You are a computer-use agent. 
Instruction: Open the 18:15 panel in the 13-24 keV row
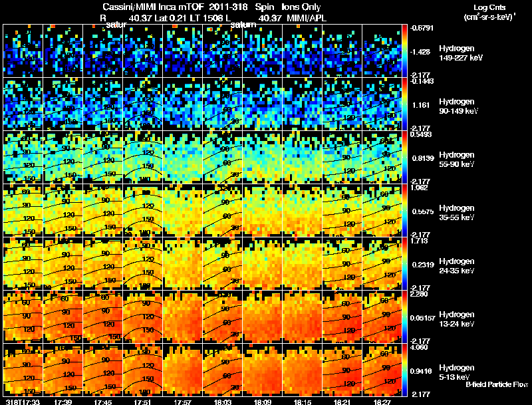(303, 317)
